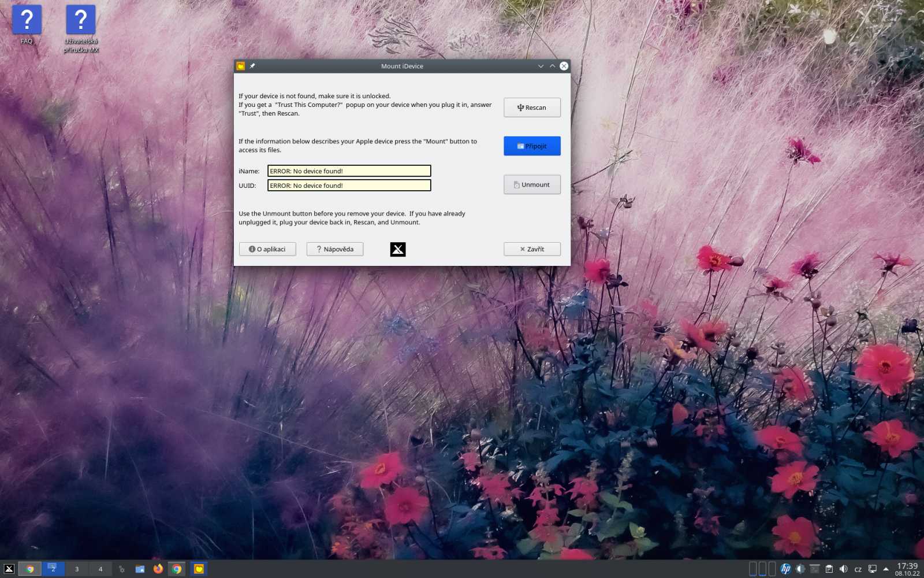Click the HP tray icon
This screenshot has height=578, width=924.
tap(785, 569)
